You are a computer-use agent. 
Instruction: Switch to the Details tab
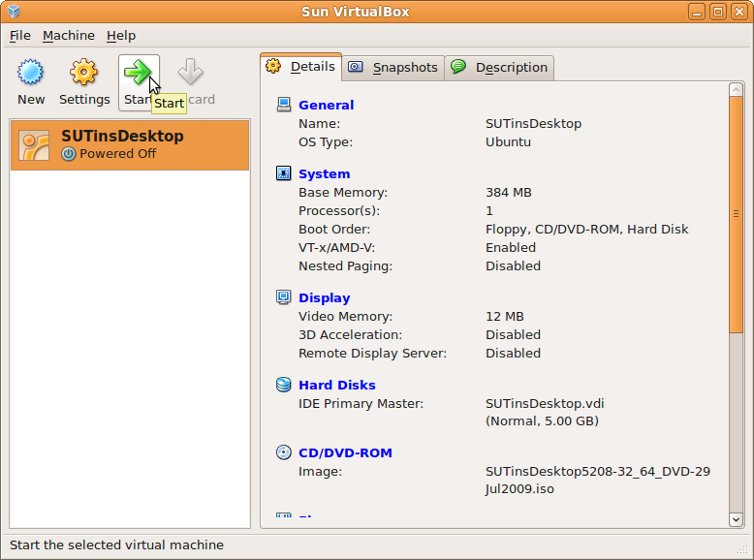(301, 66)
